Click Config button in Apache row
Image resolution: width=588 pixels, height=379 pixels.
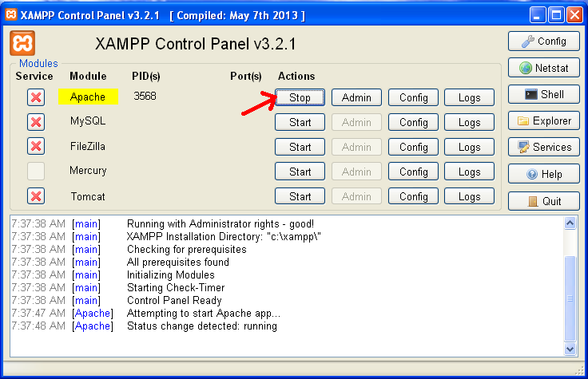click(413, 97)
